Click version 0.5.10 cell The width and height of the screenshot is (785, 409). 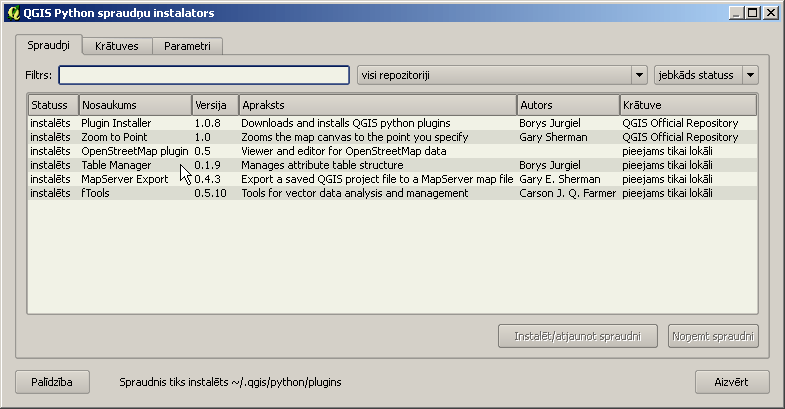pyautogui.click(x=210, y=193)
